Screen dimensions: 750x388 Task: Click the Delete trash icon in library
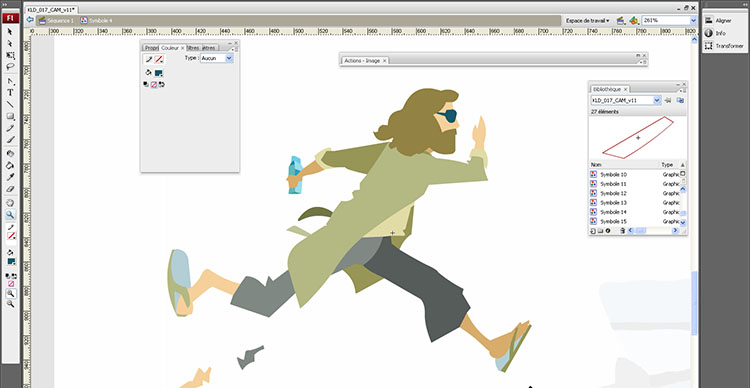[622, 231]
